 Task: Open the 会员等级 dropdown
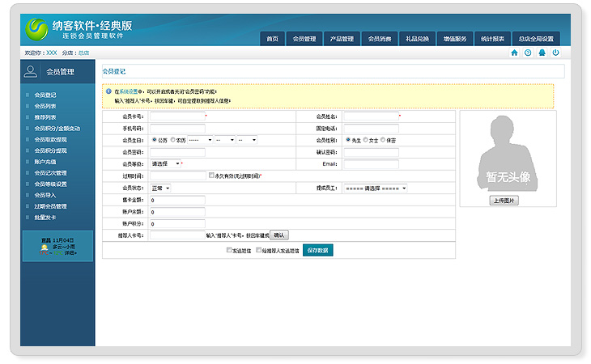[166, 163]
